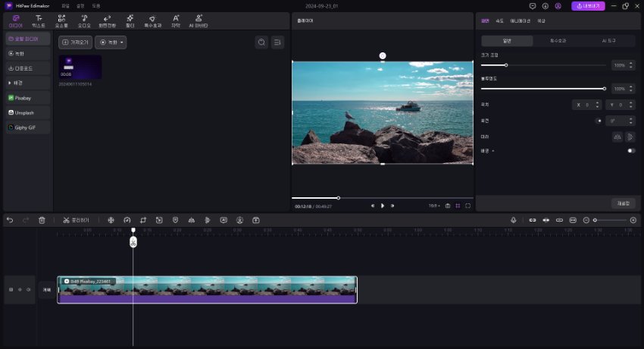This screenshot has height=349, width=644.
Task: Open the 녹화 (Record) dropdown
Action: point(111,42)
